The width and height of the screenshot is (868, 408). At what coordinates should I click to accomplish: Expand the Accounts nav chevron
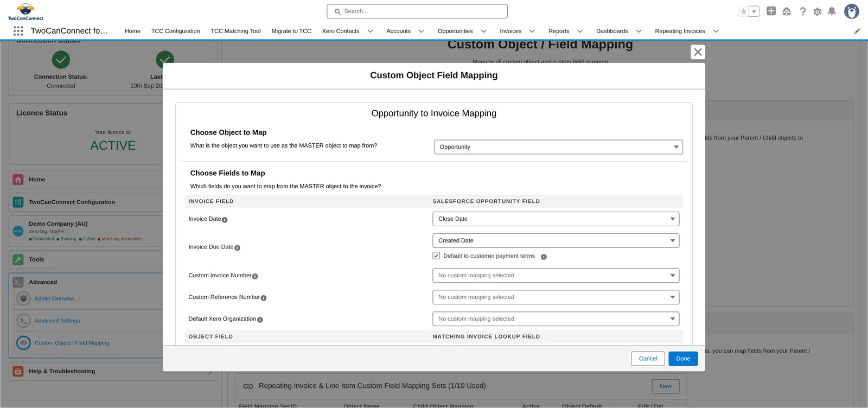[422, 31]
